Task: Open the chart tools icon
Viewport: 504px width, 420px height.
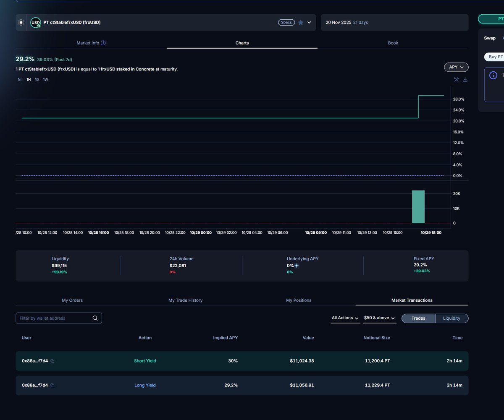Action: (x=457, y=80)
